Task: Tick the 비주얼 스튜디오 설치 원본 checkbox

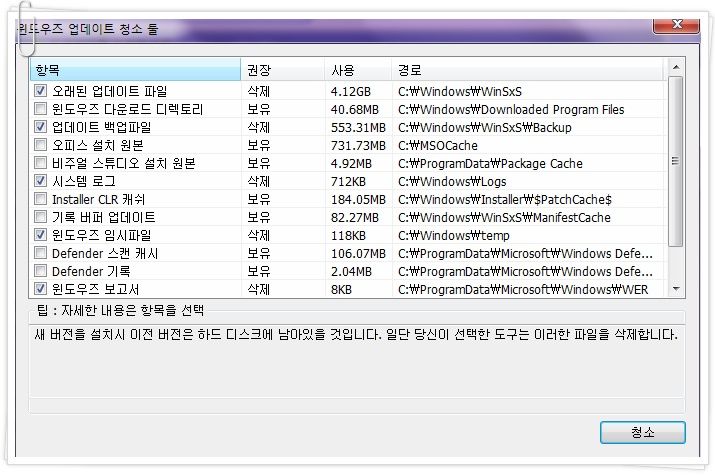Action: pyautogui.click(x=41, y=163)
